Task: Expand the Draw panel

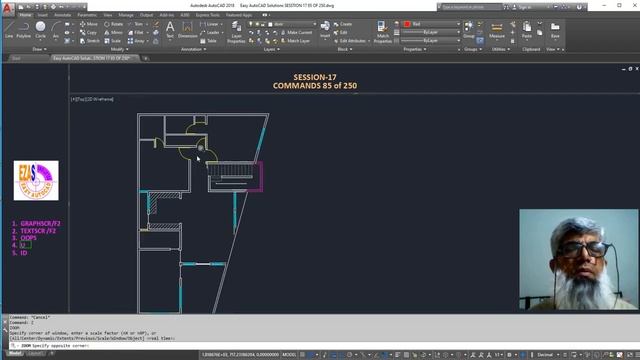Action: tap(39, 49)
